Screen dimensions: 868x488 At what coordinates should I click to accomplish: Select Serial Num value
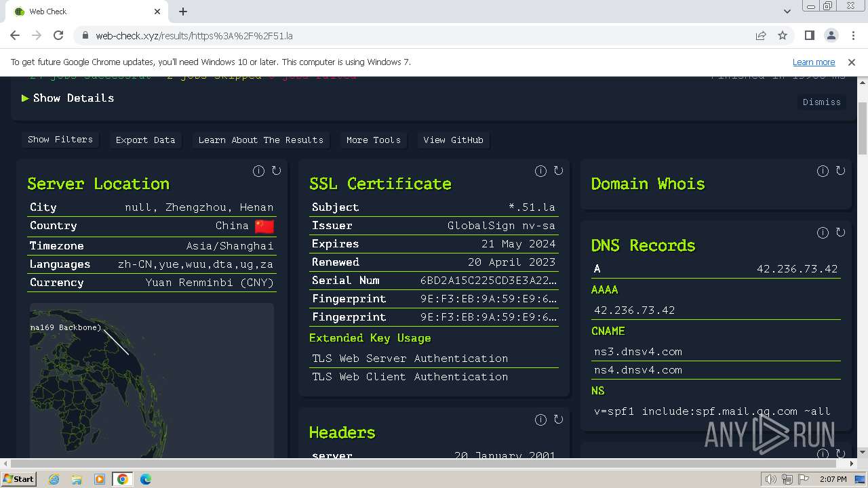tap(488, 281)
